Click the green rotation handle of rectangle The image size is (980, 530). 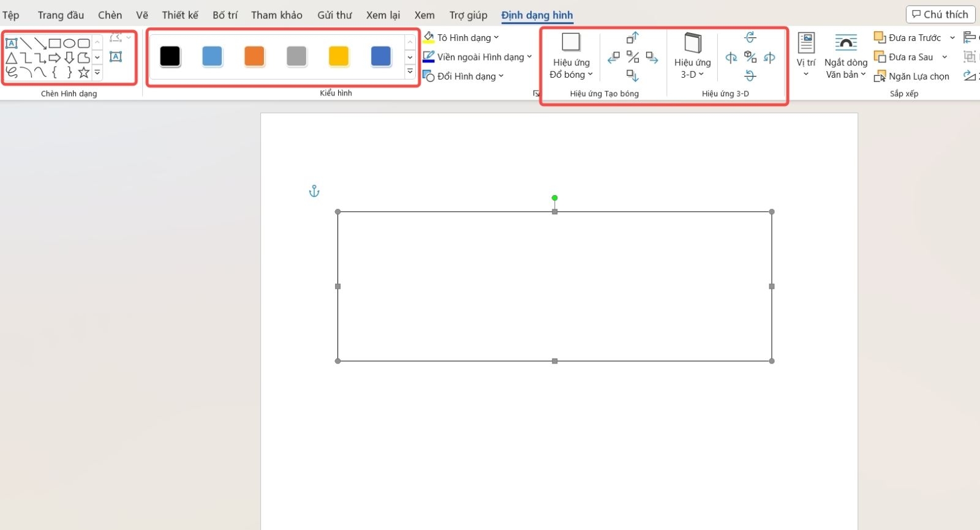[x=554, y=198]
